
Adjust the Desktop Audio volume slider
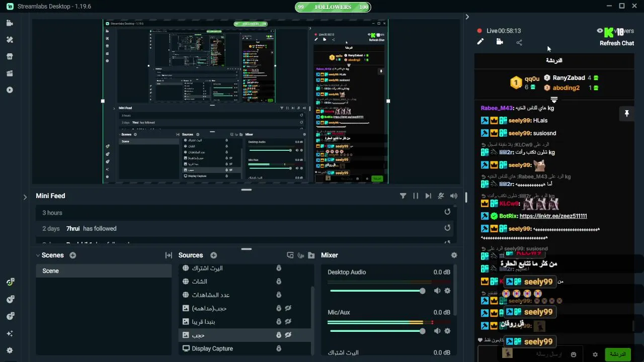pyautogui.click(x=376, y=291)
